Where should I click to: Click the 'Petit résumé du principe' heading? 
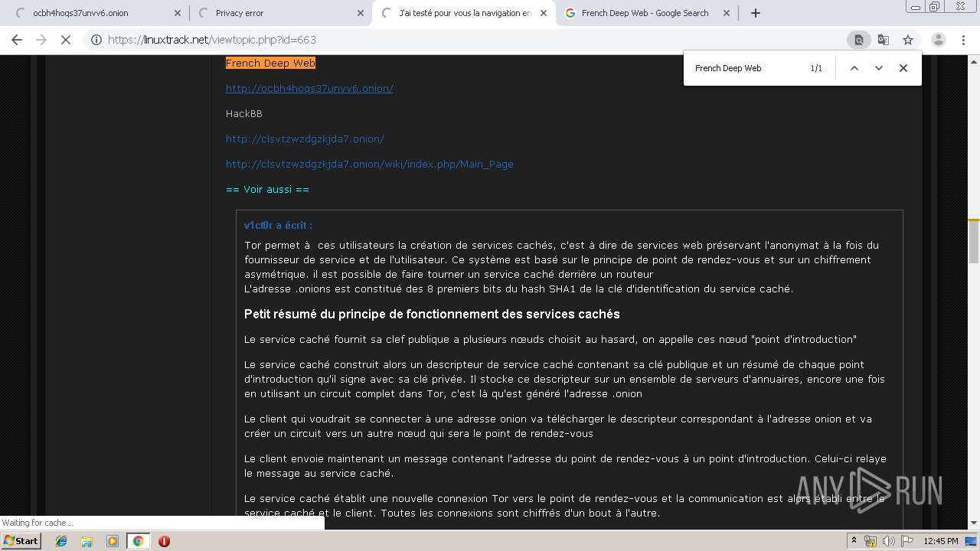click(x=432, y=314)
